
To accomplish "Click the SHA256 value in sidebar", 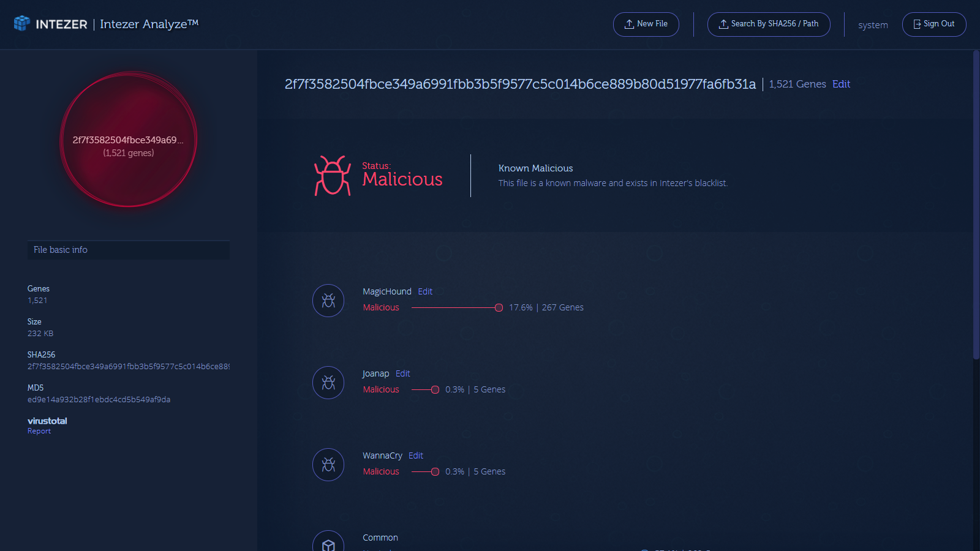I will [x=129, y=366].
